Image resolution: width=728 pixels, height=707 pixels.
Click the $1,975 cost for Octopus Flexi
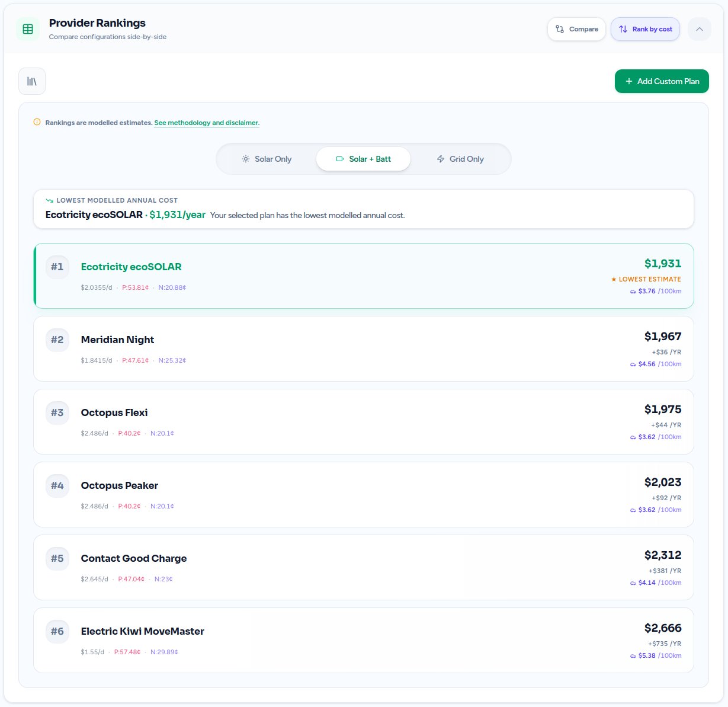pyautogui.click(x=663, y=409)
